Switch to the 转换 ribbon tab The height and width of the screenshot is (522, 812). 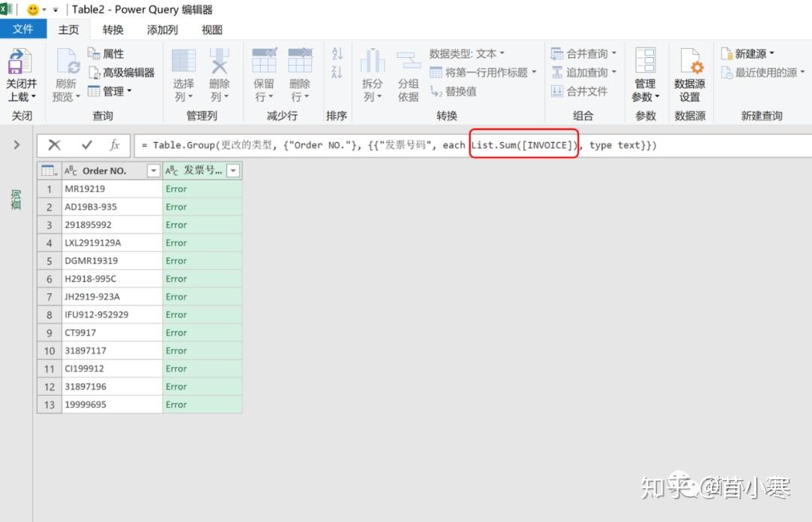tap(112, 30)
